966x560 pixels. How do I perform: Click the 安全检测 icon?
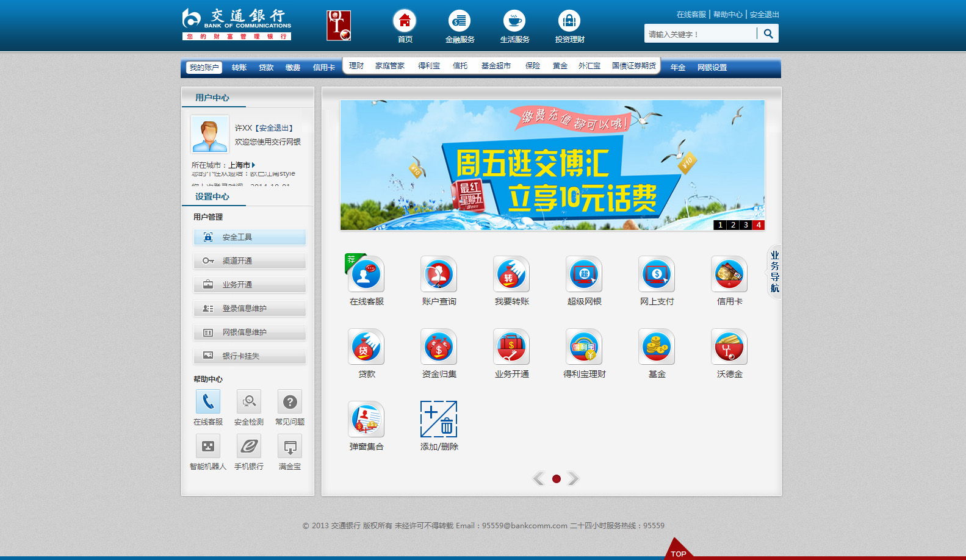(x=249, y=401)
